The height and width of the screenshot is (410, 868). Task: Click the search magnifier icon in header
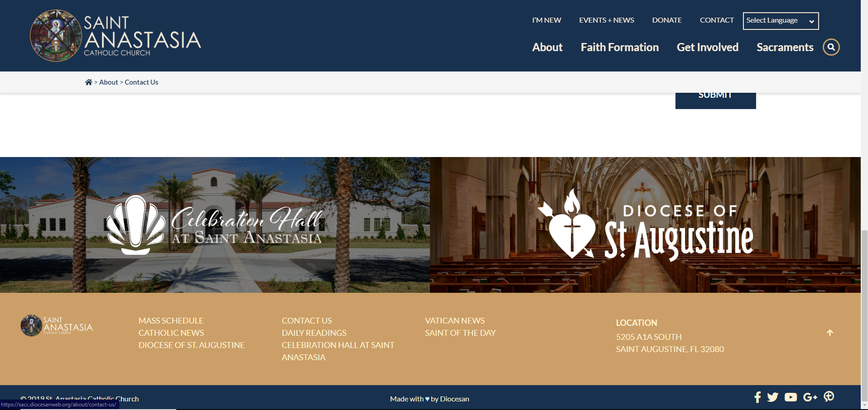pyautogui.click(x=831, y=47)
